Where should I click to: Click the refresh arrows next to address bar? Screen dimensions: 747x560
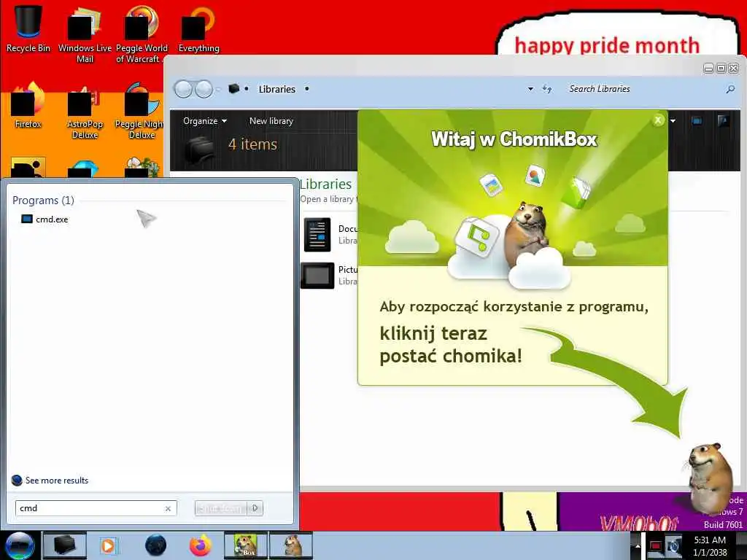click(547, 89)
